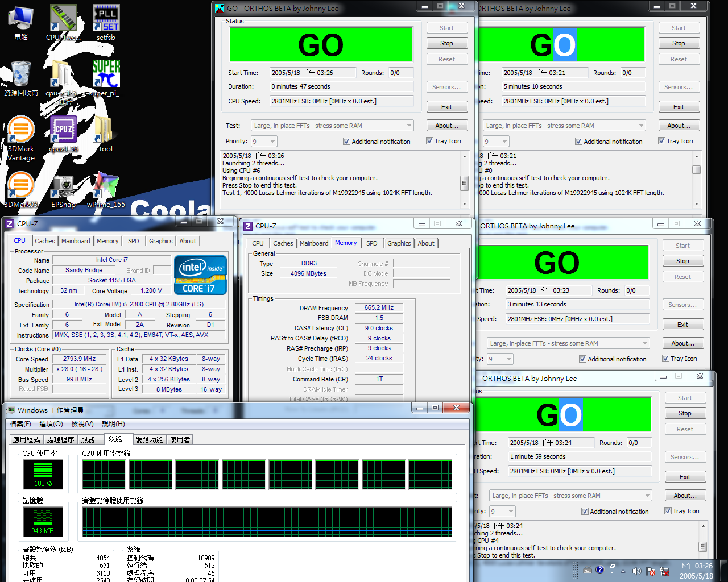This screenshot has height=582, width=728.
Task: Launch the cpuz1.56 desktop shortcut
Action: [x=64, y=134]
